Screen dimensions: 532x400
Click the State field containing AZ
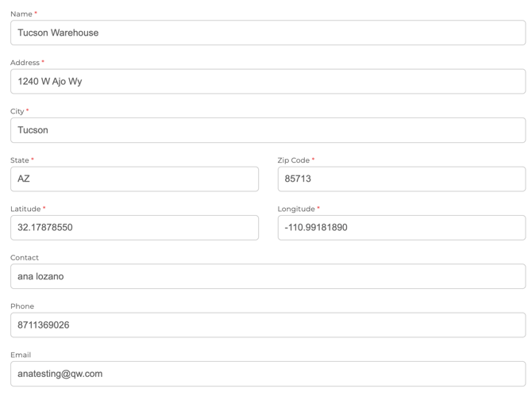click(134, 179)
